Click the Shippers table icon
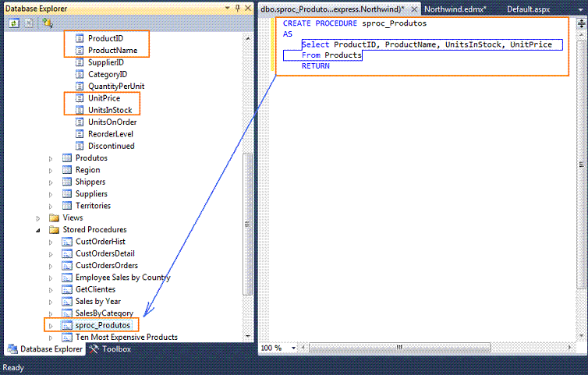This screenshot has height=375, width=588. pyautogui.click(x=67, y=182)
